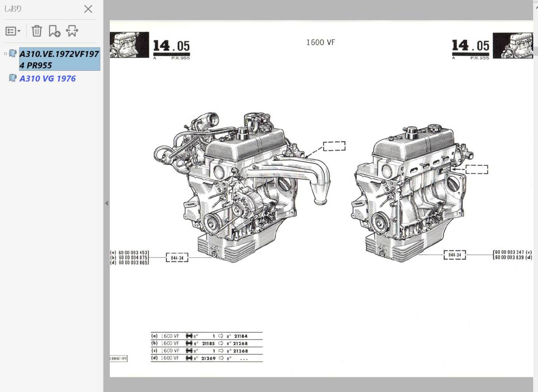
Task: Find the current bookmark icon
Action: (72, 31)
